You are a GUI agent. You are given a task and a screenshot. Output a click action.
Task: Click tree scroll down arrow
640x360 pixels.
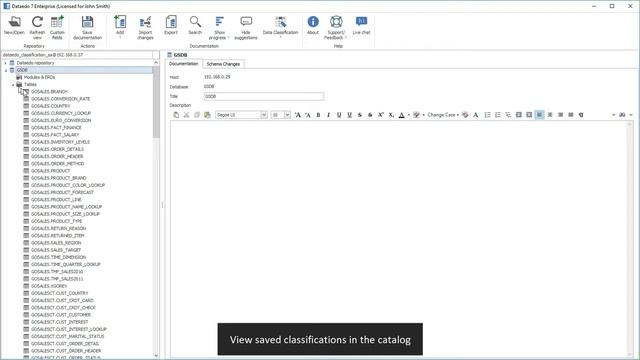(x=156, y=356)
